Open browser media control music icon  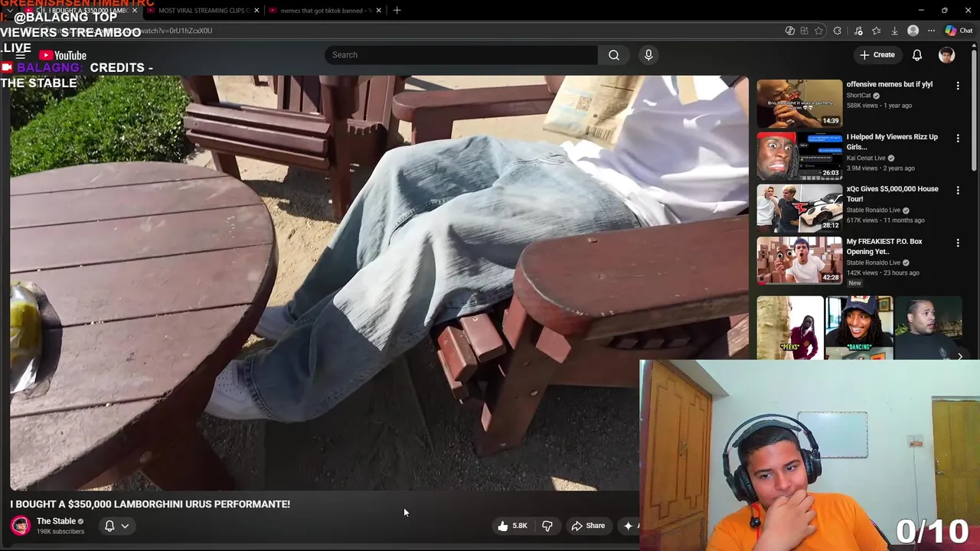tap(858, 31)
